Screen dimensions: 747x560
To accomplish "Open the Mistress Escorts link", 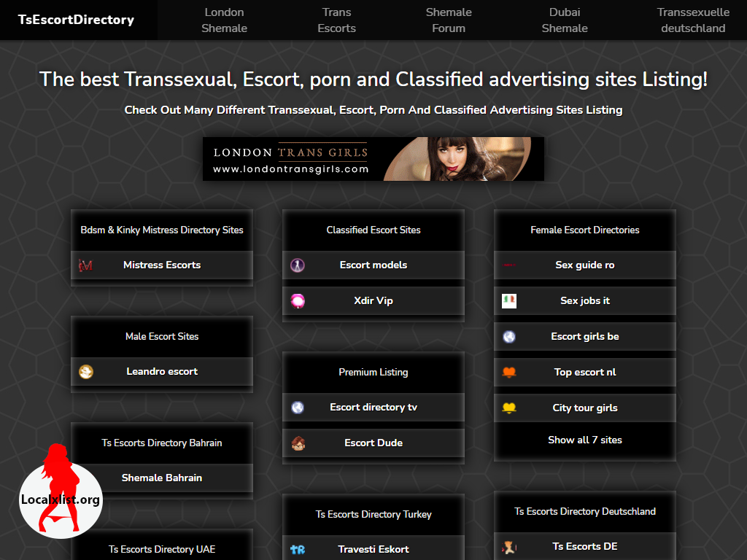I will coord(162,265).
